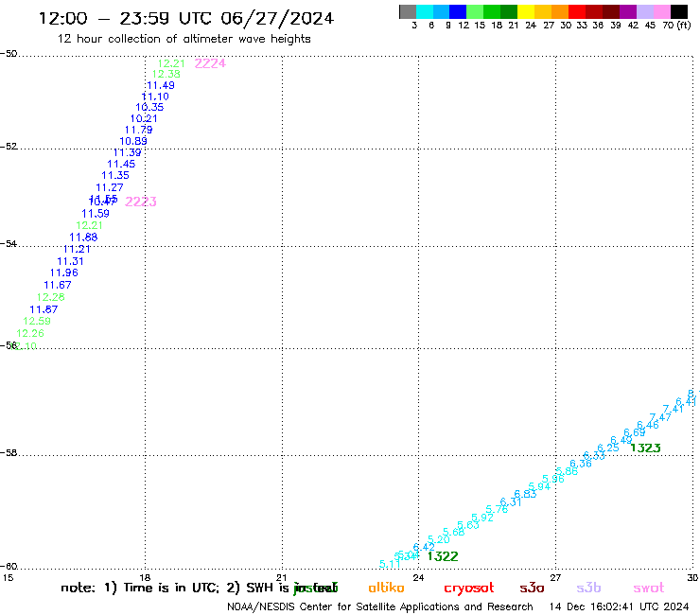700x615 pixels.
Task: Click the longitude axis label 18
Action: click(x=145, y=577)
